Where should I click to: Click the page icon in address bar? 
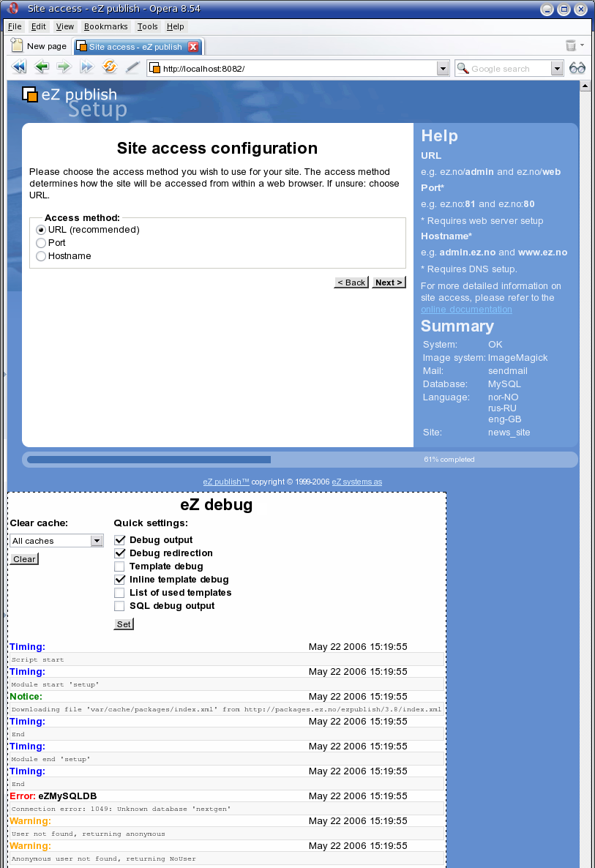155,68
